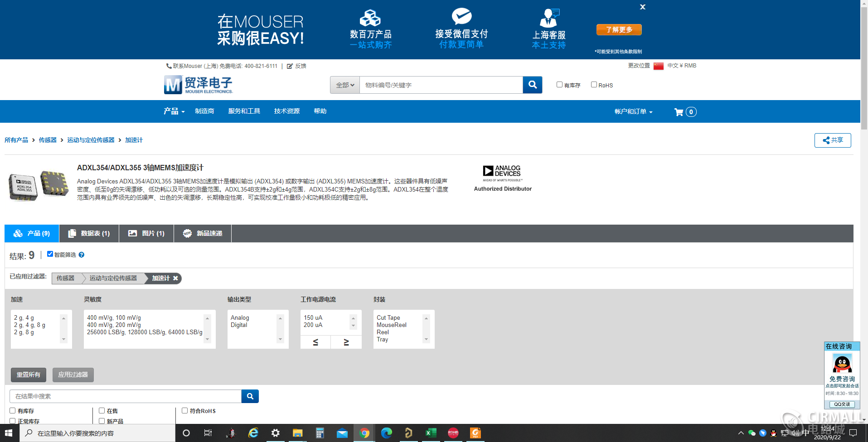Screen dimensions: 868x442
Task: Click the QQ penguin consultation icon
Action: (x=842, y=364)
